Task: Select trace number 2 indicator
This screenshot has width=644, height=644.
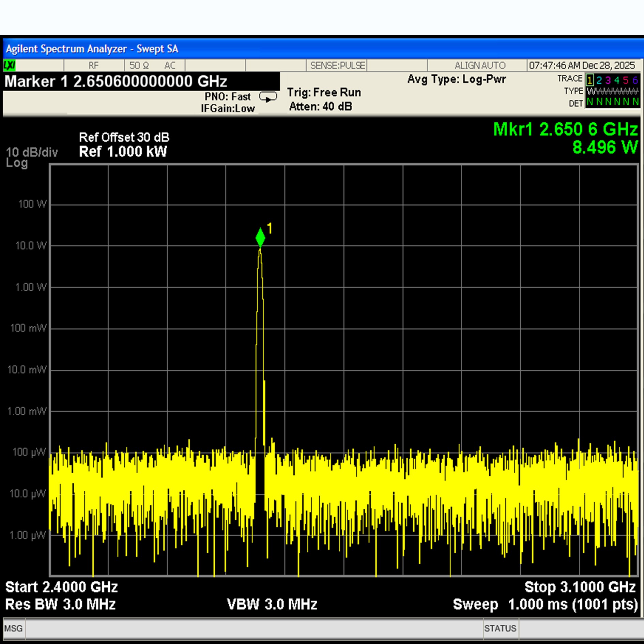Action: (599, 80)
